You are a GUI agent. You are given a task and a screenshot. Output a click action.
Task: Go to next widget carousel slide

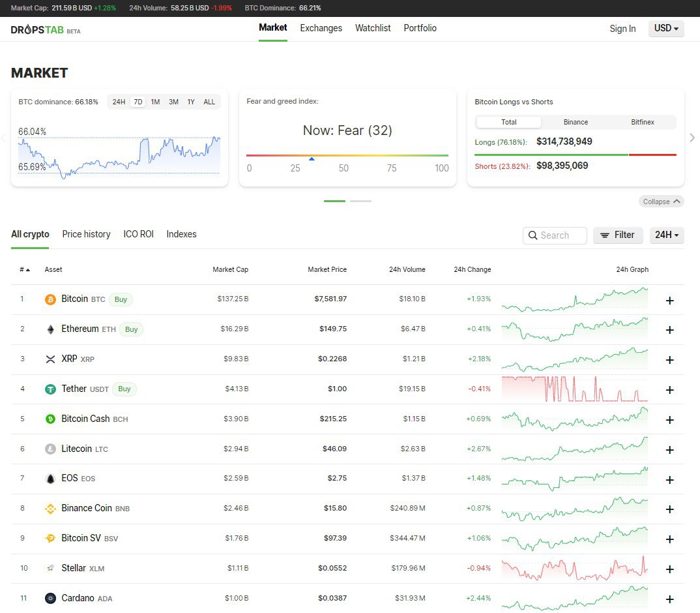coord(692,138)
